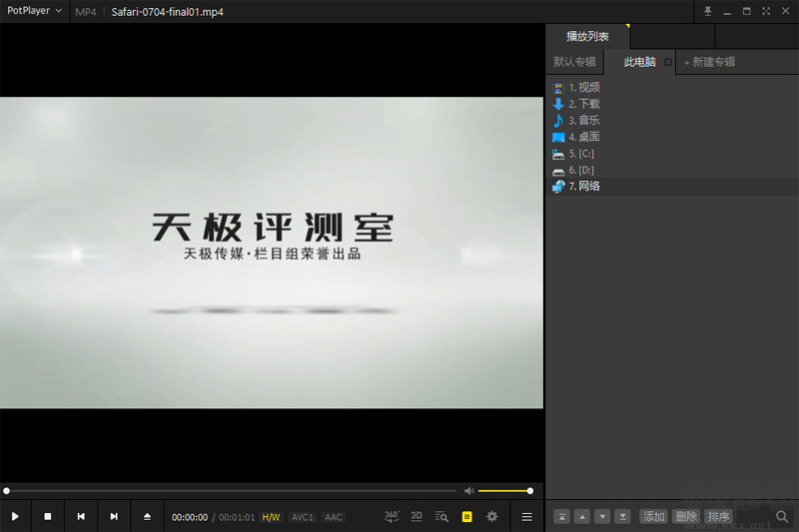
Task: Open the PotPlayer dropdown menu
Action: pos(34,11)
